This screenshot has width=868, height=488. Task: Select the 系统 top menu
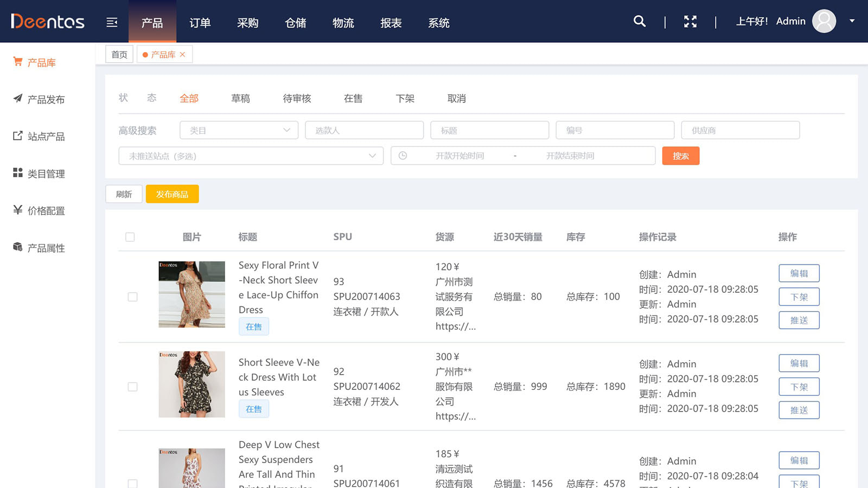[438, 22]
